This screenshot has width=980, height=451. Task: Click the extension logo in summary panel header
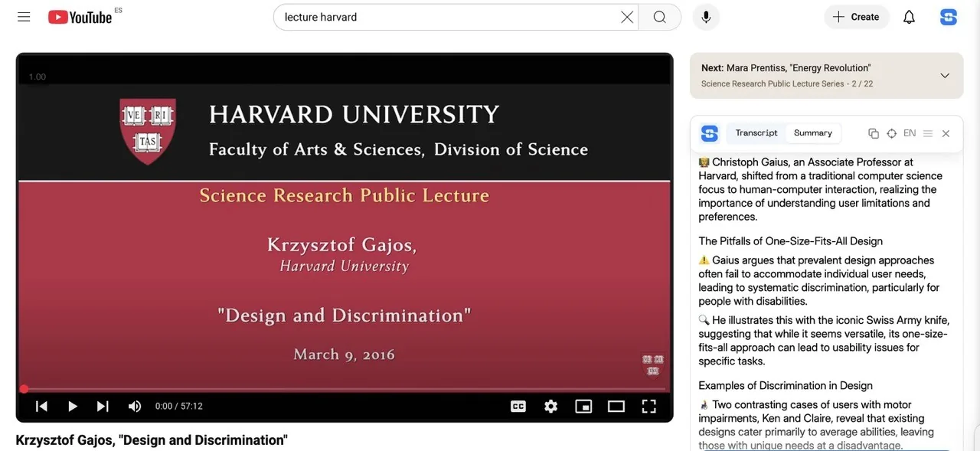[x=710, y=133]
